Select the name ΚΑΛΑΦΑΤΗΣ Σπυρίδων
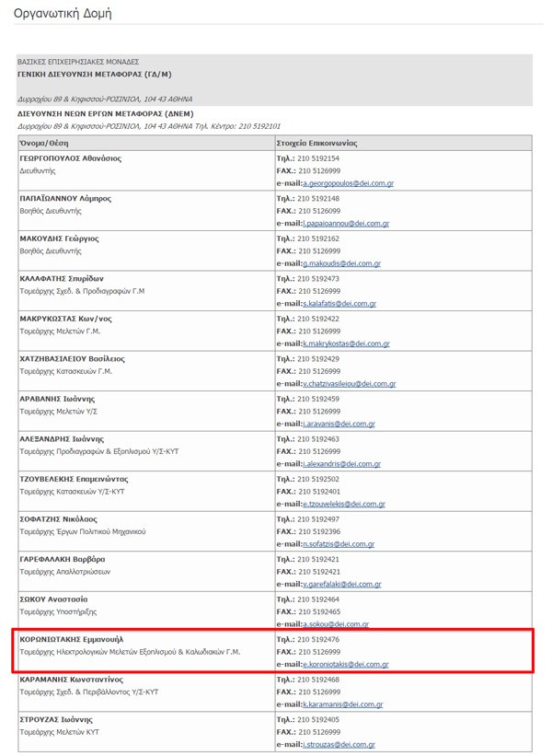The height and width of the screenshot is (756, 552). pos(62,278)
